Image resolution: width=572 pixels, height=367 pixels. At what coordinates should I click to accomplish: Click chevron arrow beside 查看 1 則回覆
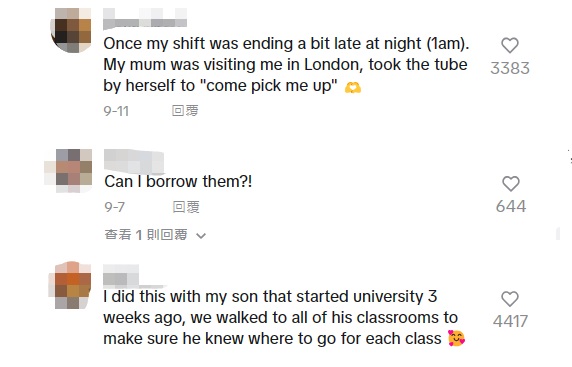[x=201, y=236]
